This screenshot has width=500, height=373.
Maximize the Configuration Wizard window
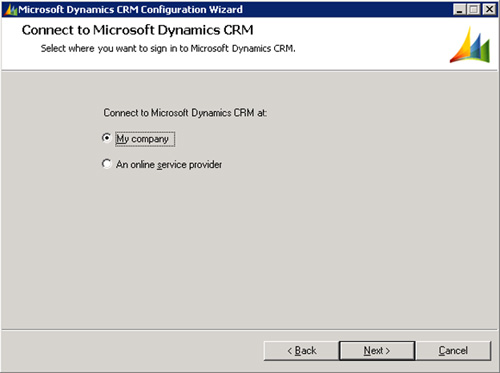pyautogui.click(x=473, y=9)
